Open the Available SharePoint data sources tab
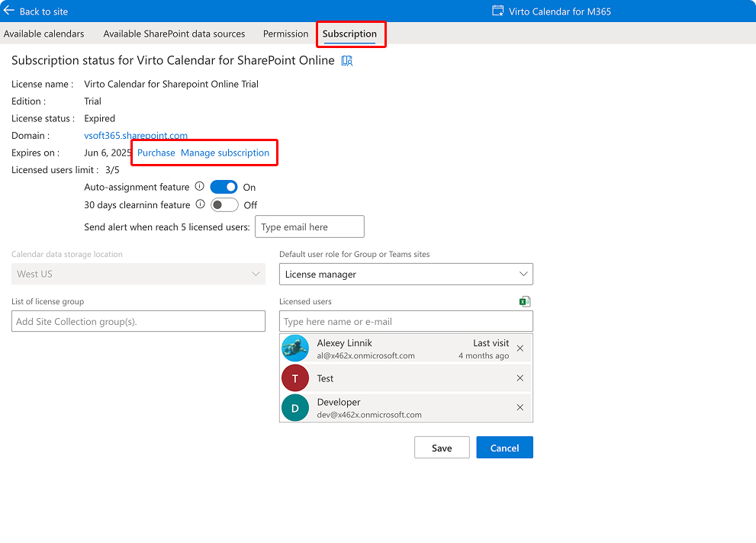 coord(174,34)
